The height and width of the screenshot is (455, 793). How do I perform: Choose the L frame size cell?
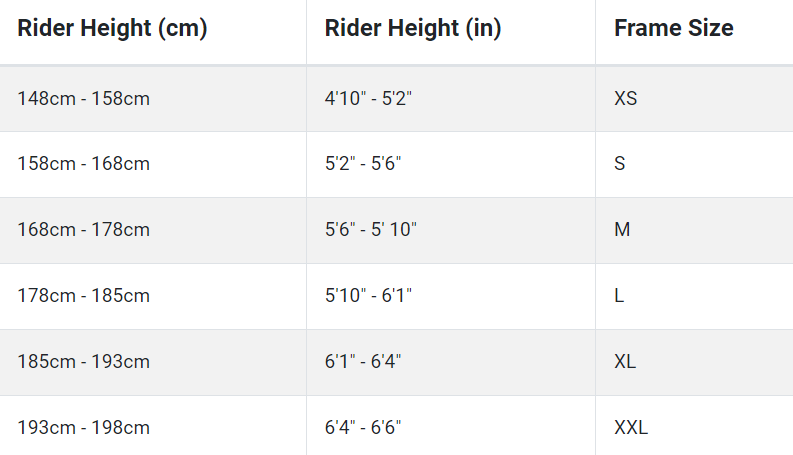point(694,297)
